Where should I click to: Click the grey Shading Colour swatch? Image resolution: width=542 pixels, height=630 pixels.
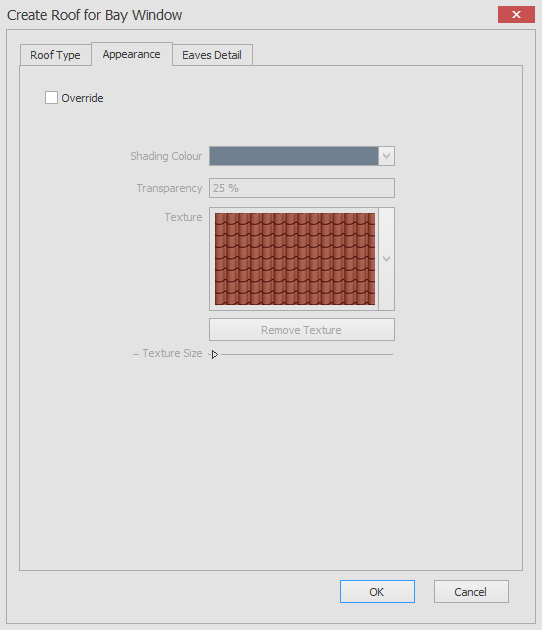click(x=294, y=156)
